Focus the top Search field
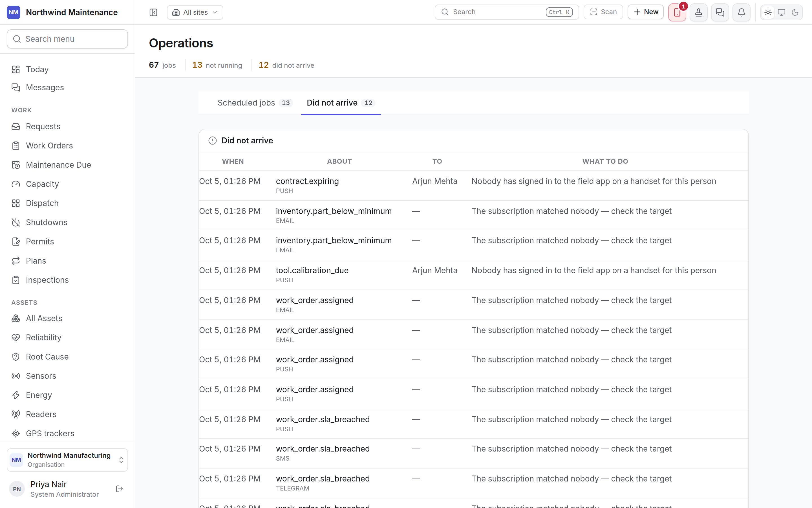 click(507, 12)
